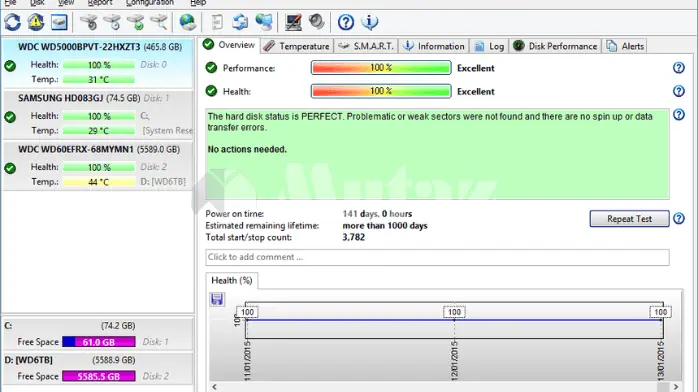Click the blue-framed disk toolbar icon

click(x=59, y=22)
